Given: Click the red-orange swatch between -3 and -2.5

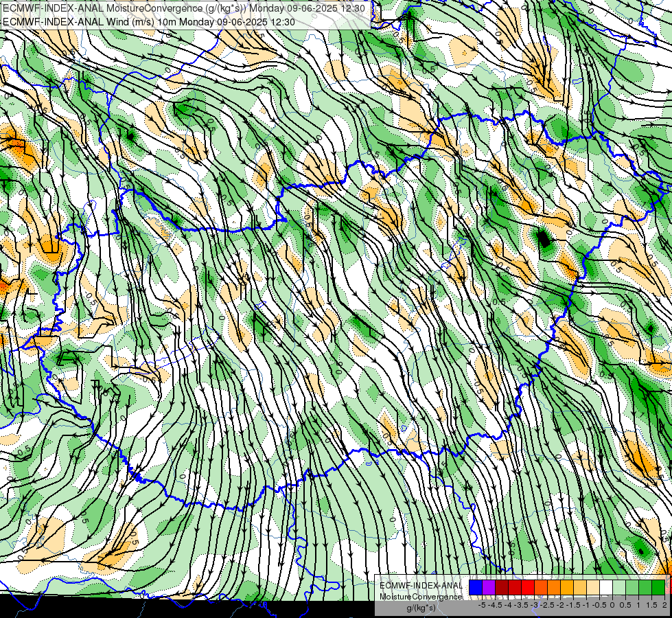Looking at the screenshot, I should pos(541,587).
